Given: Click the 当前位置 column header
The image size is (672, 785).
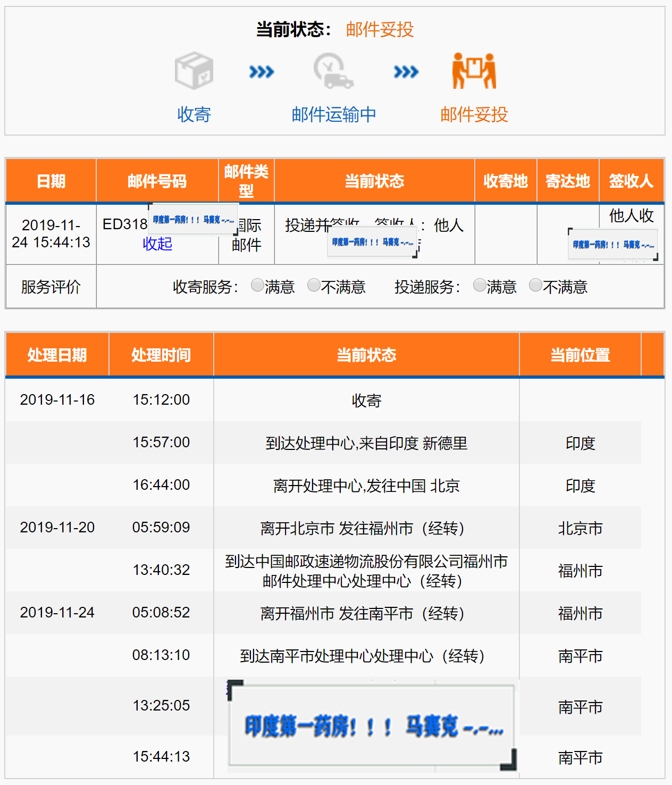Looking at the screenshot, I should tap(580, 355).
